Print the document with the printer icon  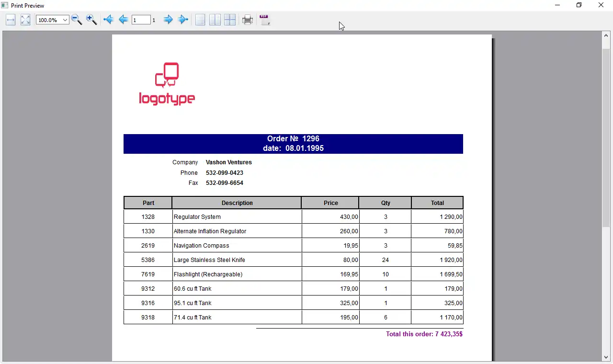(x=248, y=20)
